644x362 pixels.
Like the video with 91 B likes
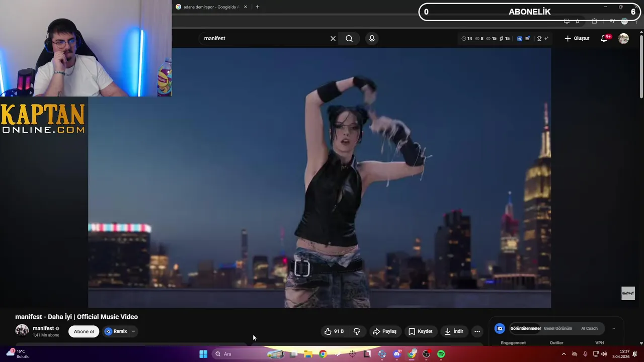point(334,331)
